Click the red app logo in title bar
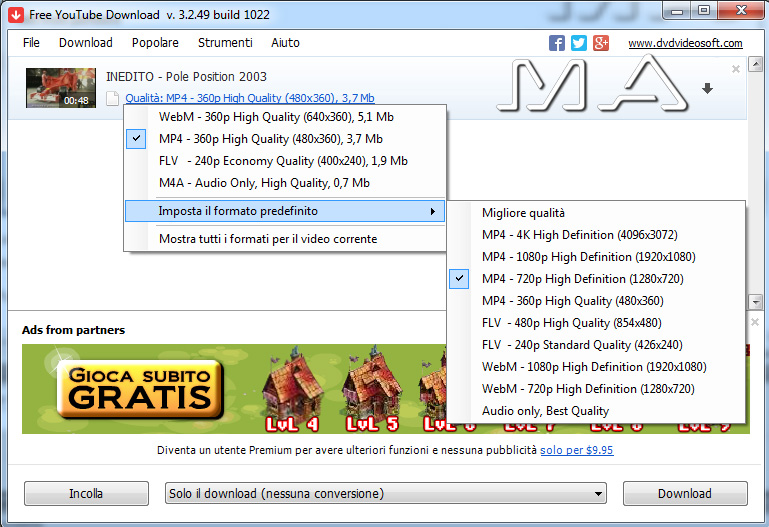The height and width of the screenshot is (527, 769). pos(16,15)
